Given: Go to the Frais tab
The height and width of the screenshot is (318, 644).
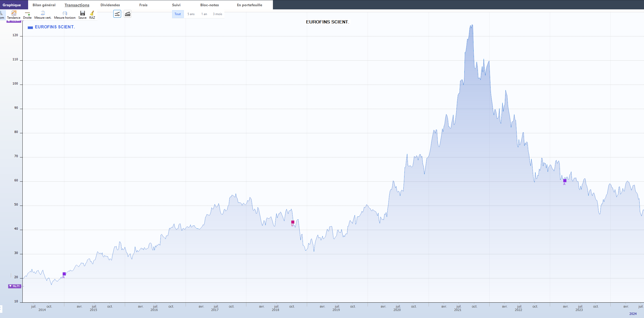Looking at the screenshot, I should 143,5.
